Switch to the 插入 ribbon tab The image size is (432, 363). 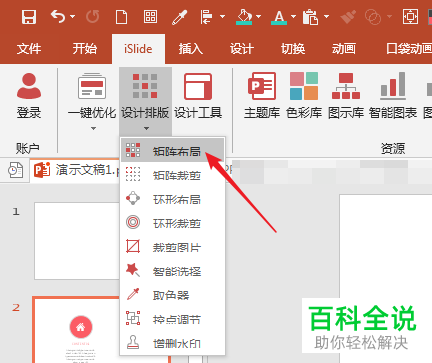click(190, 49)
